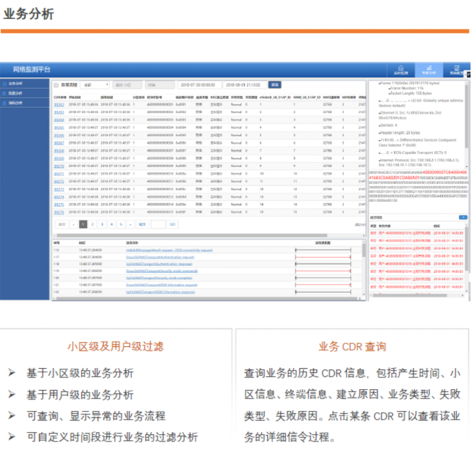
Task: Expand Internet Protocol Src node
Action: point(379,160)
